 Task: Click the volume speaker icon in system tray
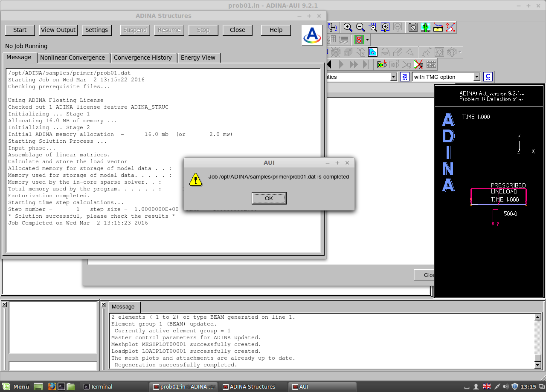pos(506,386)
